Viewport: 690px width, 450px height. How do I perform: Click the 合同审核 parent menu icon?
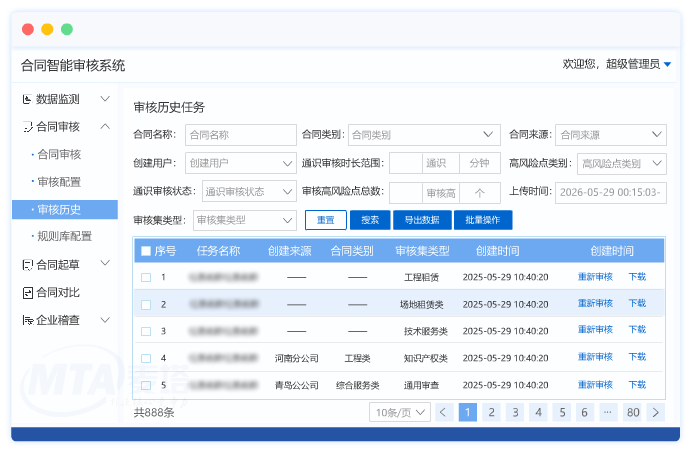[27, 127]
